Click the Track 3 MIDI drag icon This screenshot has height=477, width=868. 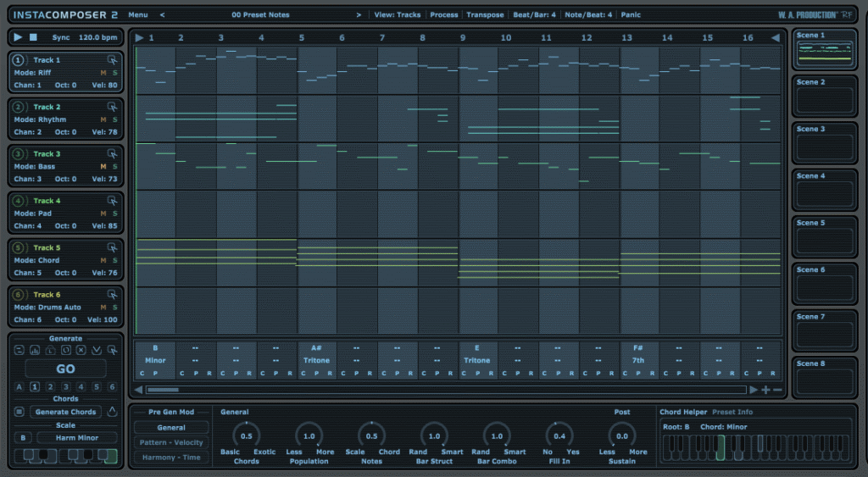coord(112,154)
